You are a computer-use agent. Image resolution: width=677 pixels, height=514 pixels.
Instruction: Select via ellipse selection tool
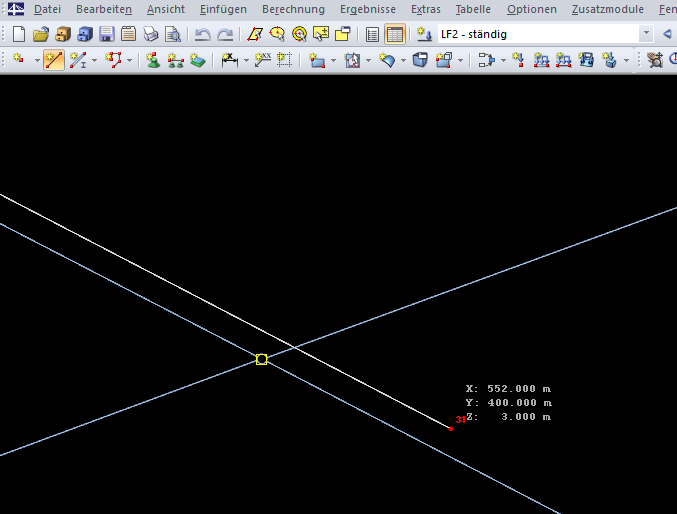click(277, 34)
